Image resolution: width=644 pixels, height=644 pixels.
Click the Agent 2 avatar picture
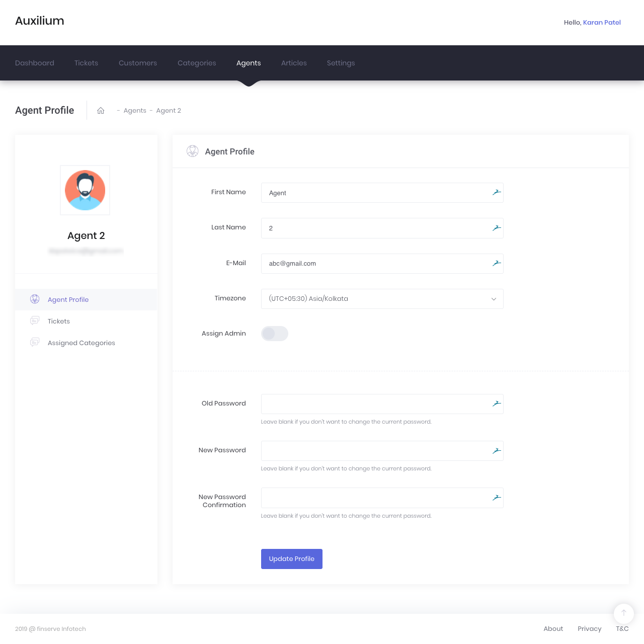tap(85, 190)
